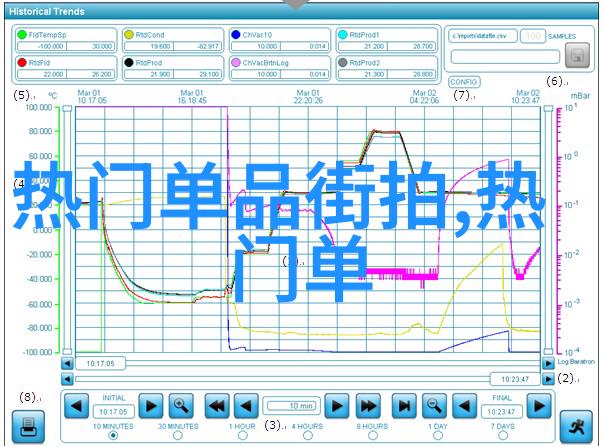Select the 10 MINUTES radio button
This screenshot has width=604, height=447.
click(113, 435)
